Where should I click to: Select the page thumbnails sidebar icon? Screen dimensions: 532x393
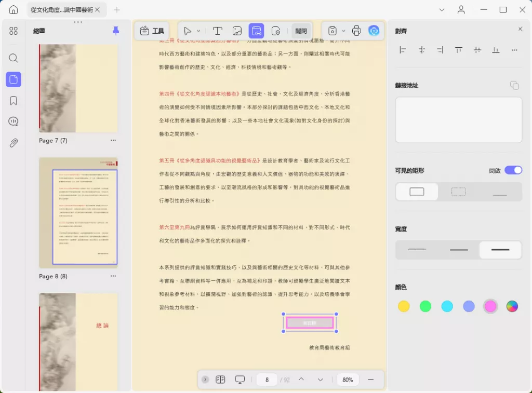coord(13,79)
